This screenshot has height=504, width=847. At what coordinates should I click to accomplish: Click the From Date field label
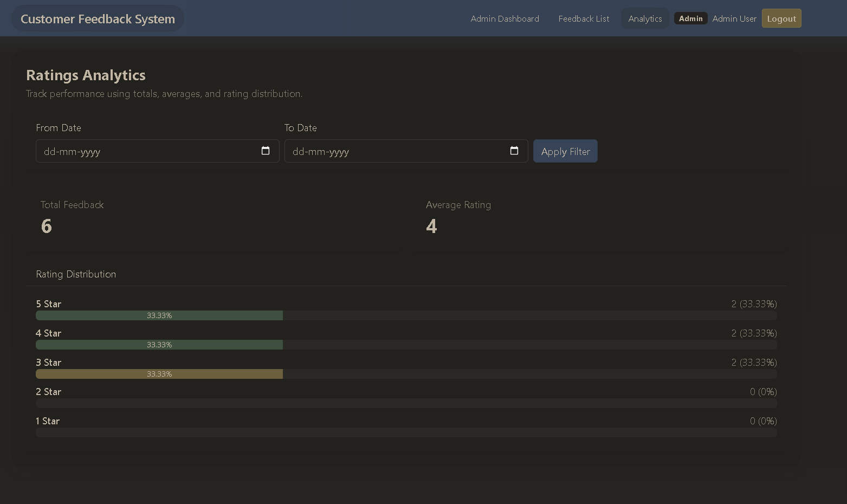click(x=59, y=128)
